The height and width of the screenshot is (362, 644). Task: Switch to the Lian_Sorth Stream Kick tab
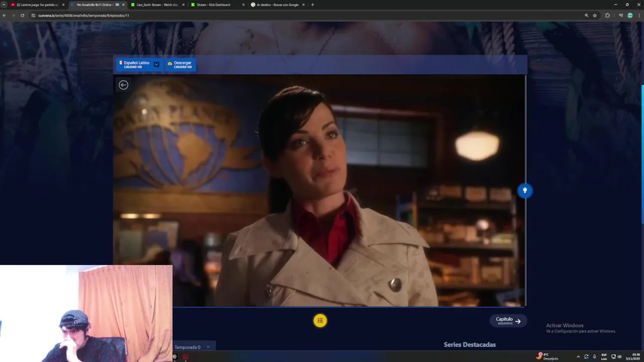[157, 5]
